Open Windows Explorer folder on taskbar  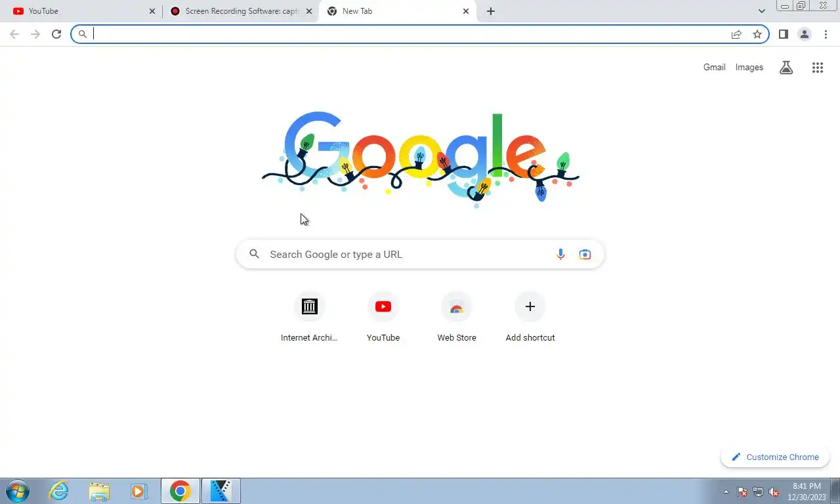point(99,491)
